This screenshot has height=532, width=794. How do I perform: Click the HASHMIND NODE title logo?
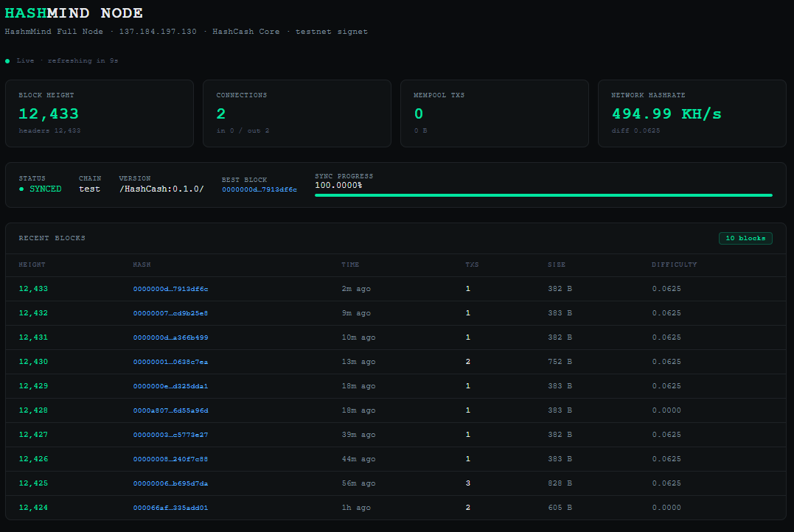[x=74, y=13]
